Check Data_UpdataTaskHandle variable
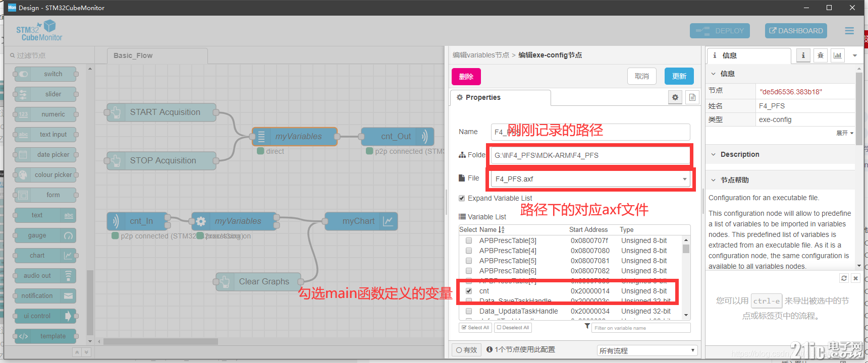The image size is (868, 363). [469, 312]
